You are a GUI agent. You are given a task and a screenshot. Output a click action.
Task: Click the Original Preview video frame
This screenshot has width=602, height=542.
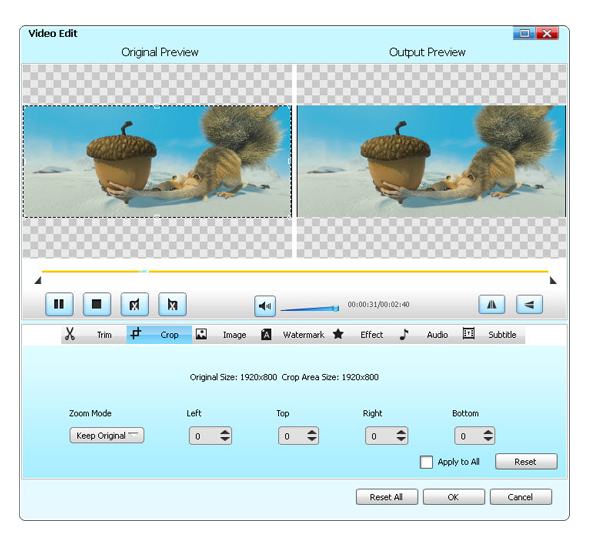click(x=157, y=161)
